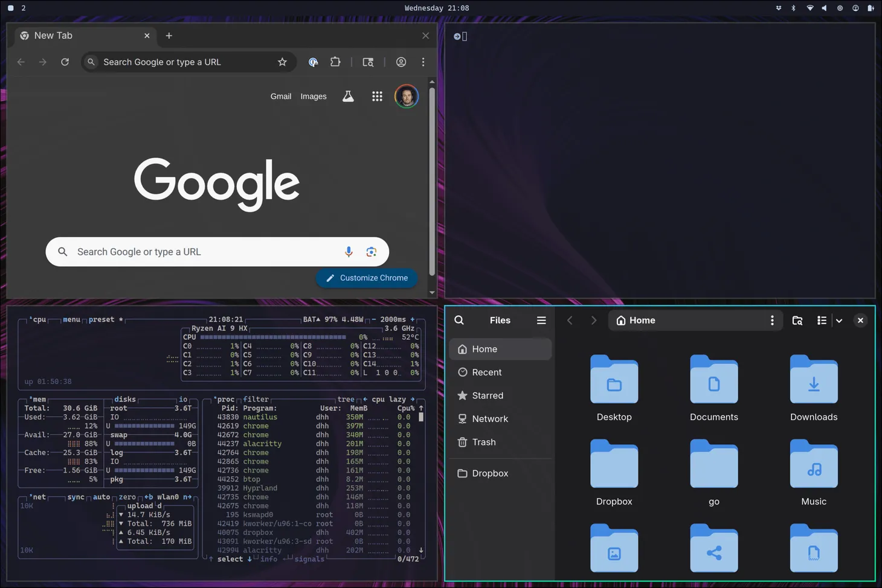Open the Chrome extensions puzzle icon
This screenshot has width=882, height=588.
(x=335, y=62)
